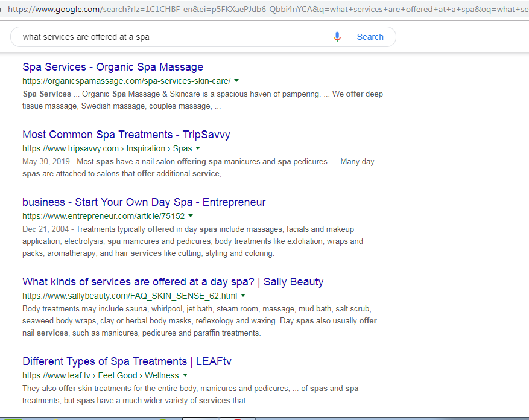Screen dimensions: 529x420
Task: Click the green tripsavvy.com Inspiration Spas breadcrumb
Action: [107, 148]
